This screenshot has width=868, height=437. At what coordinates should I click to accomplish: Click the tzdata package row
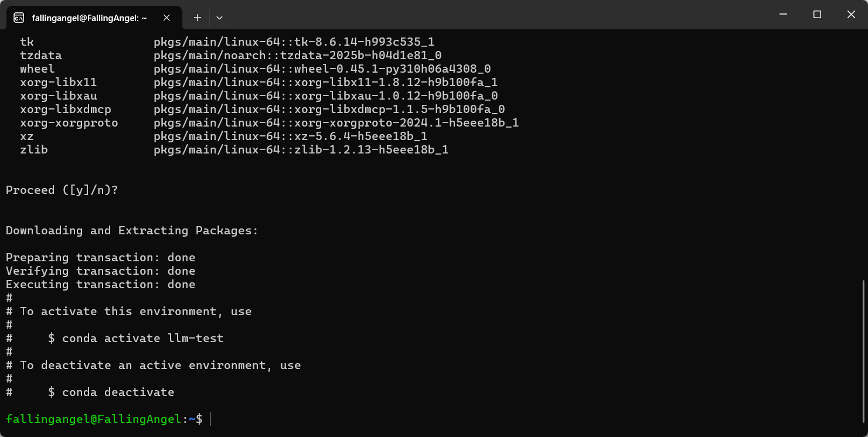point(231,55)
